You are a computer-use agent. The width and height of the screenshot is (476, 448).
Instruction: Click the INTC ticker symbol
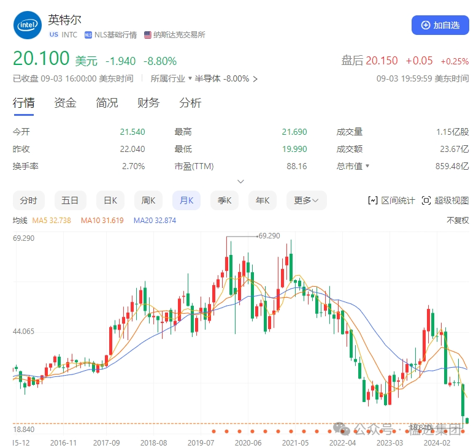point(69,35)
